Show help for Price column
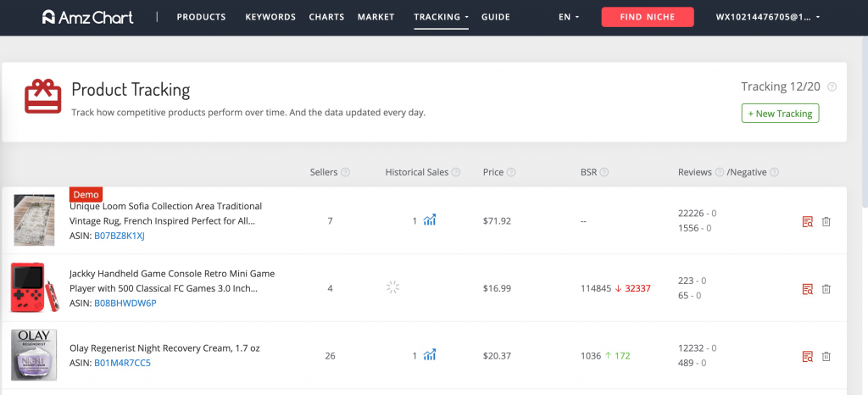 pos(511,172)
